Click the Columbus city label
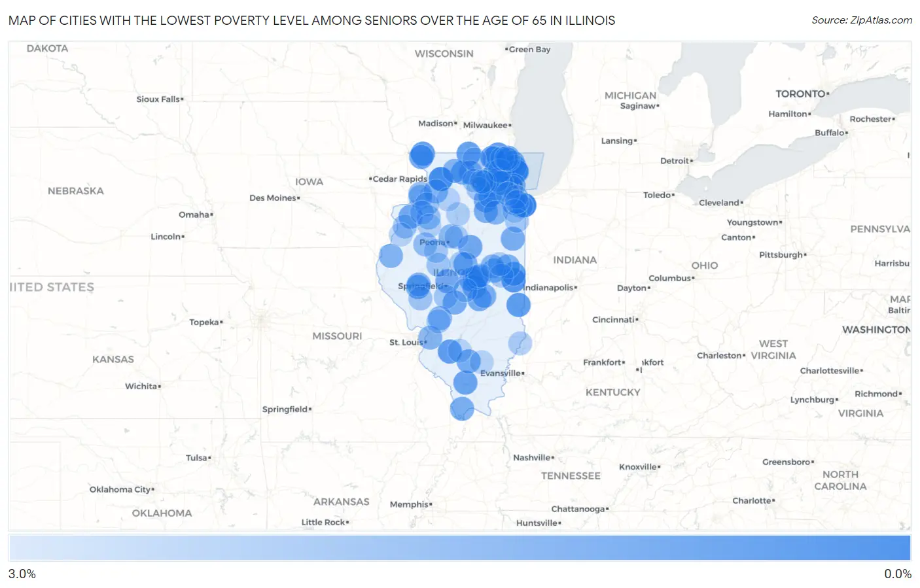 point(670,278)
